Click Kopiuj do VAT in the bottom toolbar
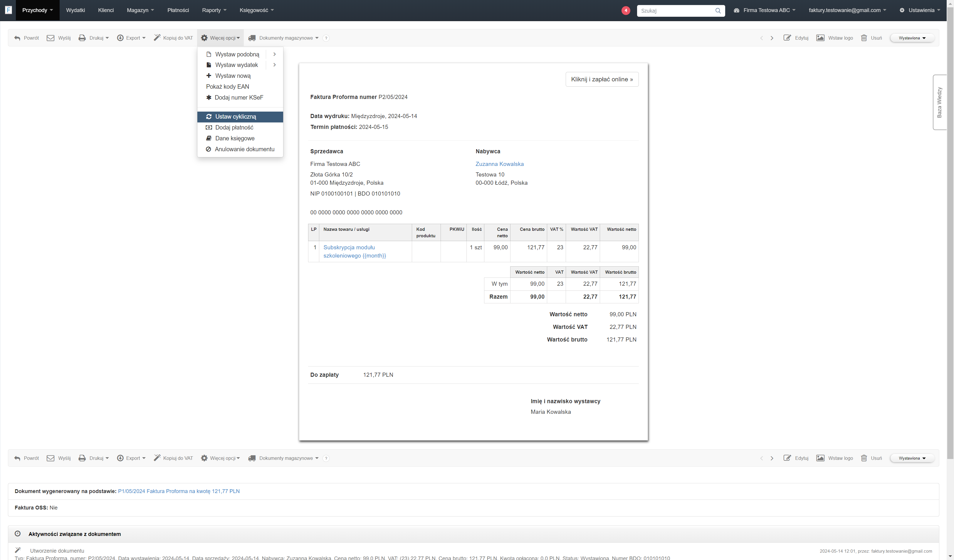Viewport: 954px width, 560px height. click(173, 458)
